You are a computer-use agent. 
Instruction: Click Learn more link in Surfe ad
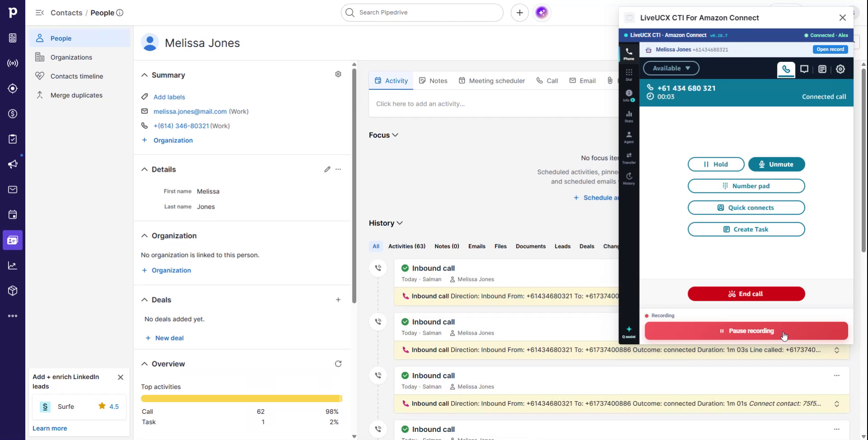tap(50, 428)
